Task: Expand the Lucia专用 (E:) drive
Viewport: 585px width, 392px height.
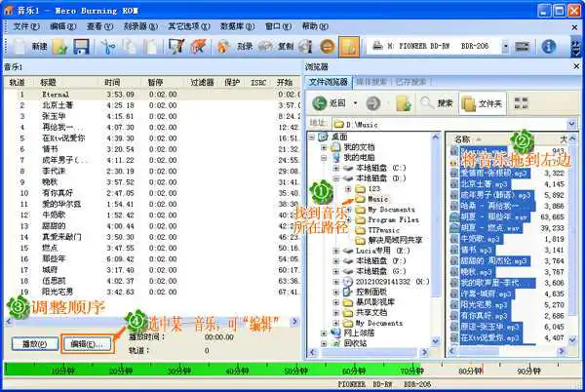Action: pyautogui.click(x=336, y=251)
